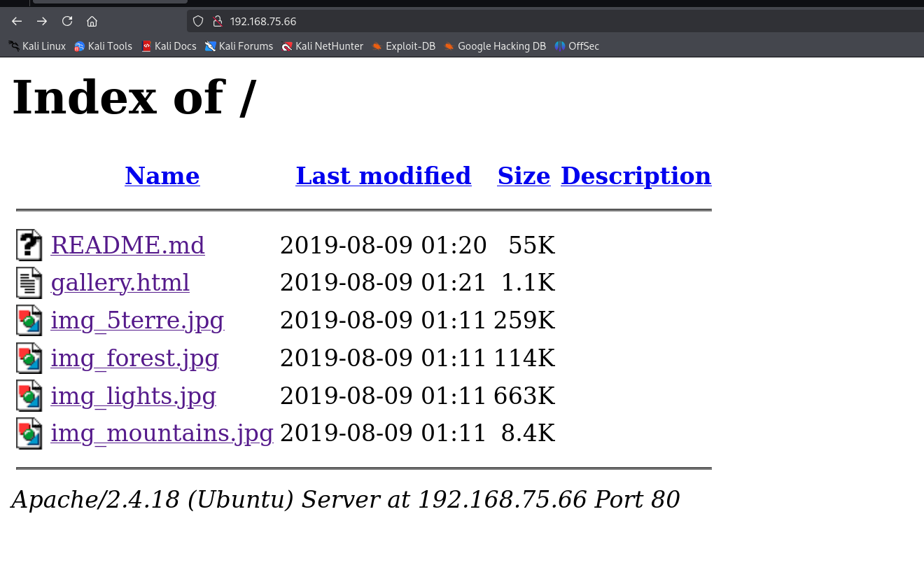Click the image icon beside img_mountains.jpg
Viewport: 924px width, 563px height.
pos(29,433)
